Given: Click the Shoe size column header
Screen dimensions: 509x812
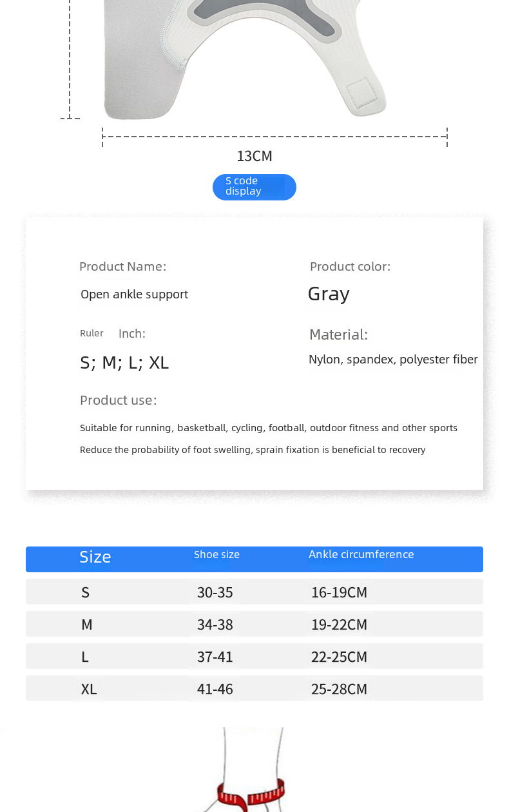Looking at the screenshot, I should [x=216, y=554].
